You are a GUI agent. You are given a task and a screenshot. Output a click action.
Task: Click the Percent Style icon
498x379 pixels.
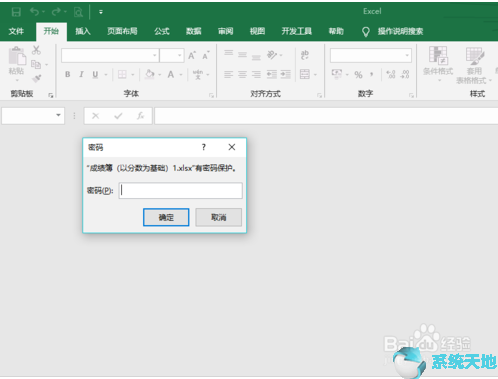358,75
